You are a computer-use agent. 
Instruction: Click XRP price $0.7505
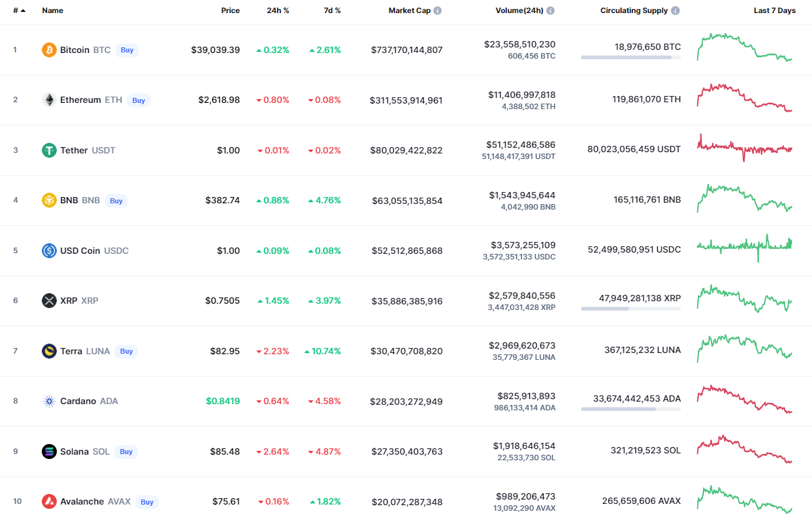(x=223, y=301)
